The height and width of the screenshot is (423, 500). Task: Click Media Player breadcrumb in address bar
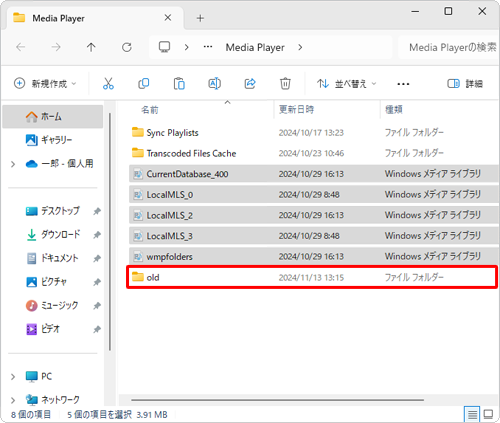[255, 47]
